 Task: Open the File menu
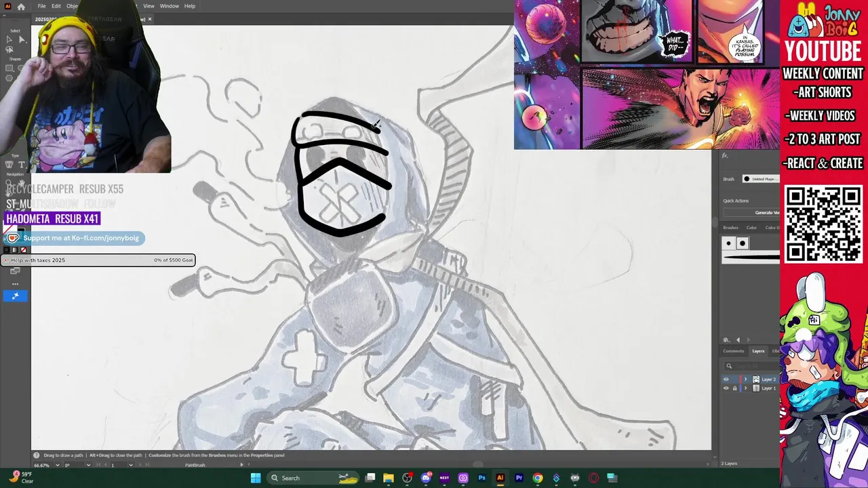pyautogui.click(x=41, y=6)
